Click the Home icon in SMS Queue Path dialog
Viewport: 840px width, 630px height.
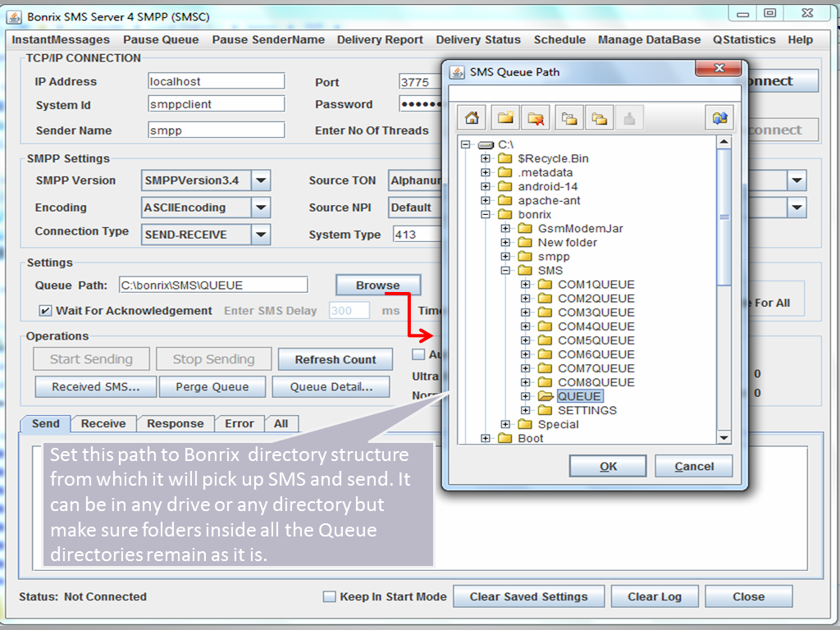472,118
